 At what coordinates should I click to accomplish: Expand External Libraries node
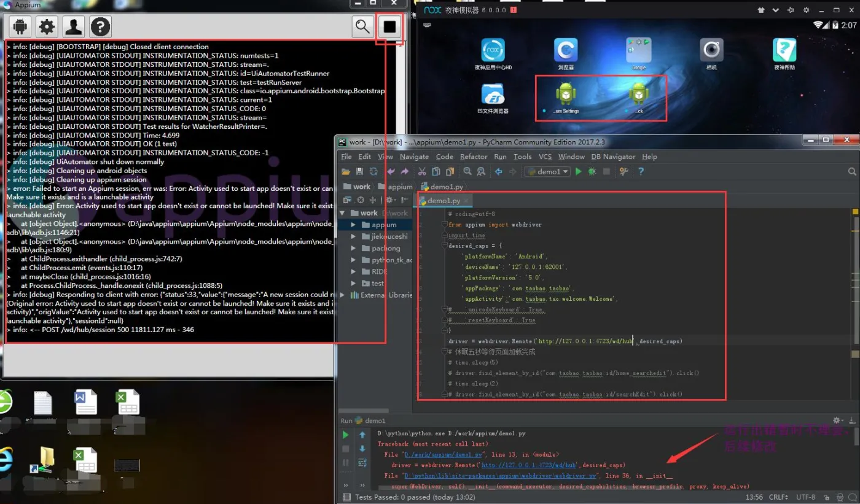343,295
